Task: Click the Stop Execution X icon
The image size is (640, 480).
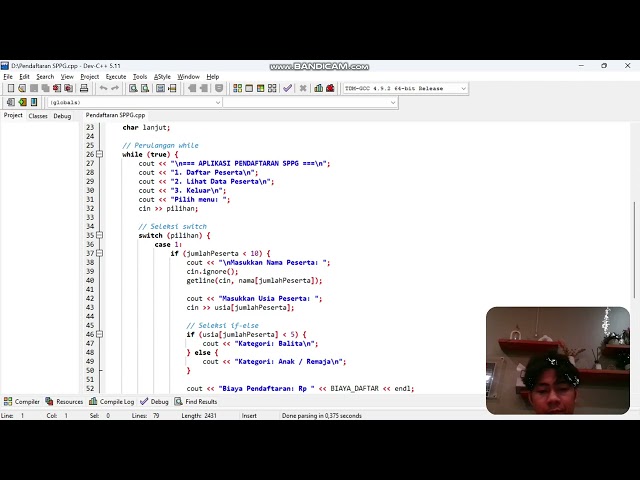Action: 303,88
